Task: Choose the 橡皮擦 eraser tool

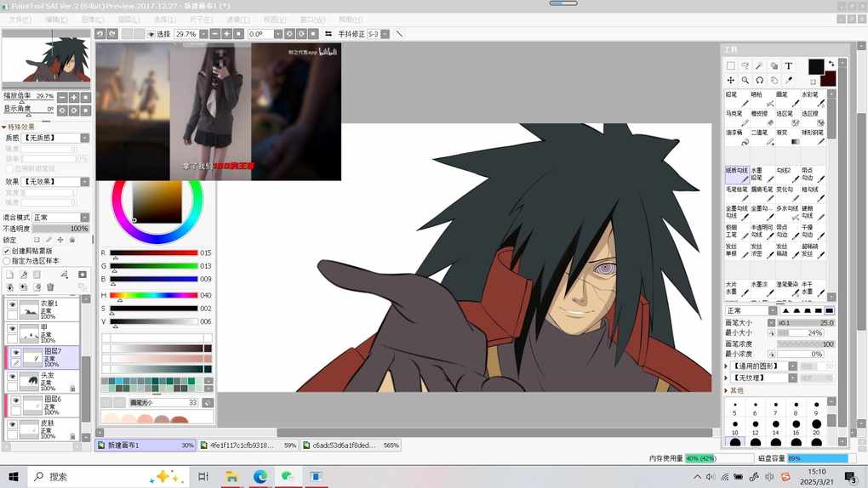Action: (x=762, y=118)
